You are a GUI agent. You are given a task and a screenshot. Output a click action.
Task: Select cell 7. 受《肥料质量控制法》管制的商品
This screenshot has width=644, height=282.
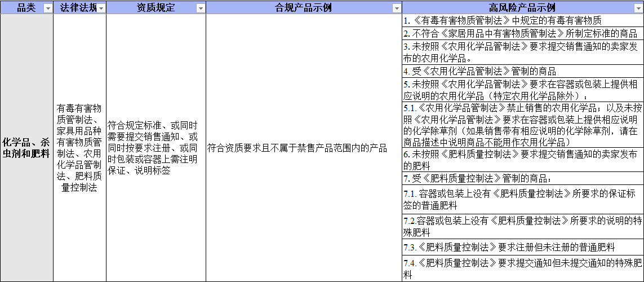523,179
